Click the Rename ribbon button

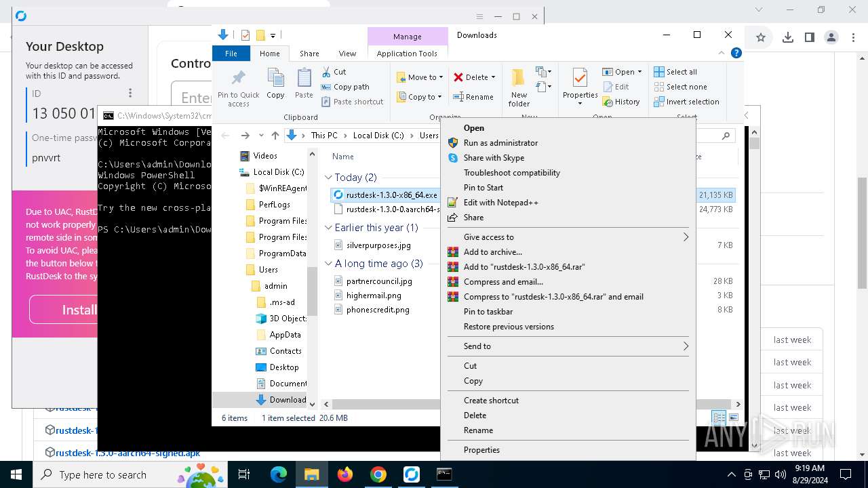click(x=473, y=97)
